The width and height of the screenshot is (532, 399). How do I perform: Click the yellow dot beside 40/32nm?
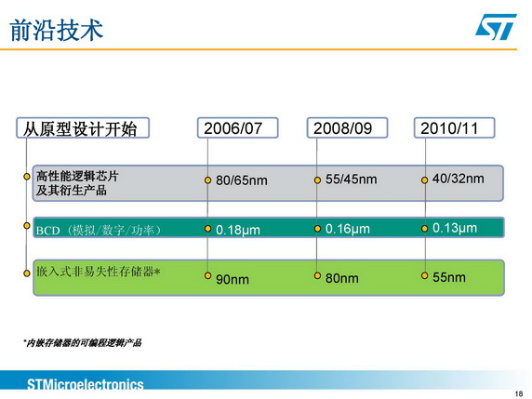pyautogui.click(x=424, y=180)
